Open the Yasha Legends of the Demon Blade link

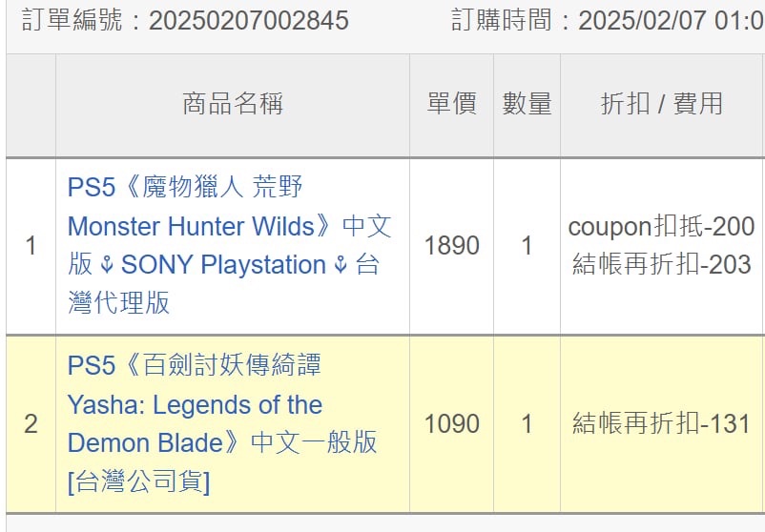(222, 423)
